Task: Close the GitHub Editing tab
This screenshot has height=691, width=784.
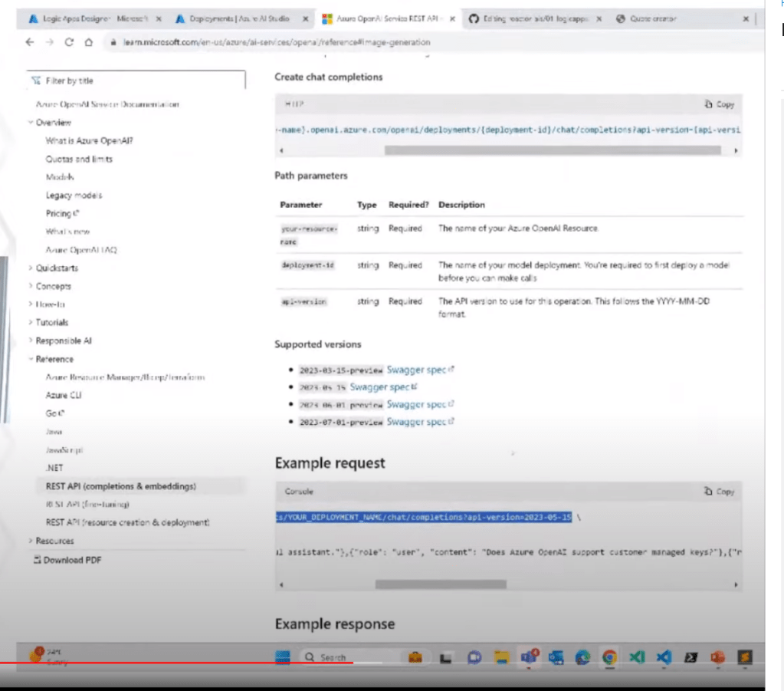Action: pos(599,19)
